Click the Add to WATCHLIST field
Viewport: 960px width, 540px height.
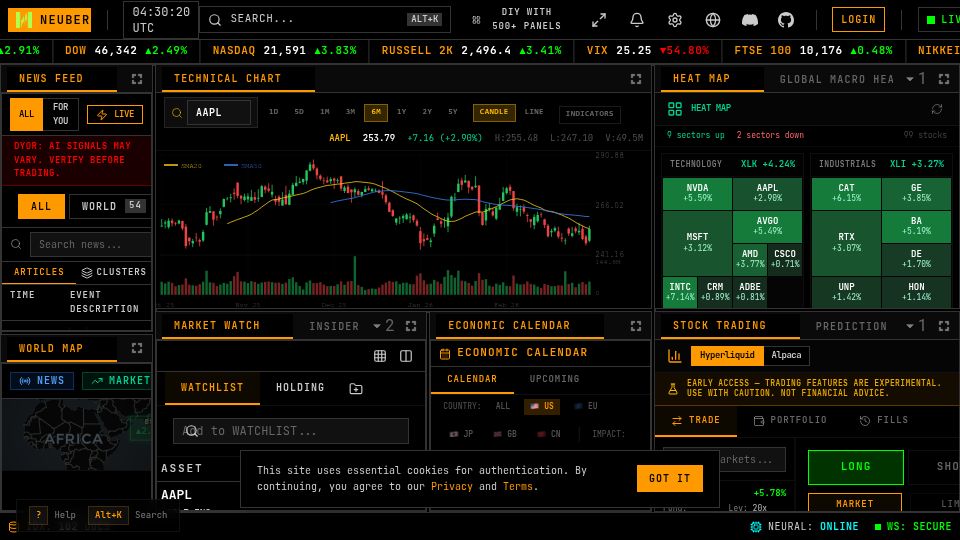[x=291, y=431]
